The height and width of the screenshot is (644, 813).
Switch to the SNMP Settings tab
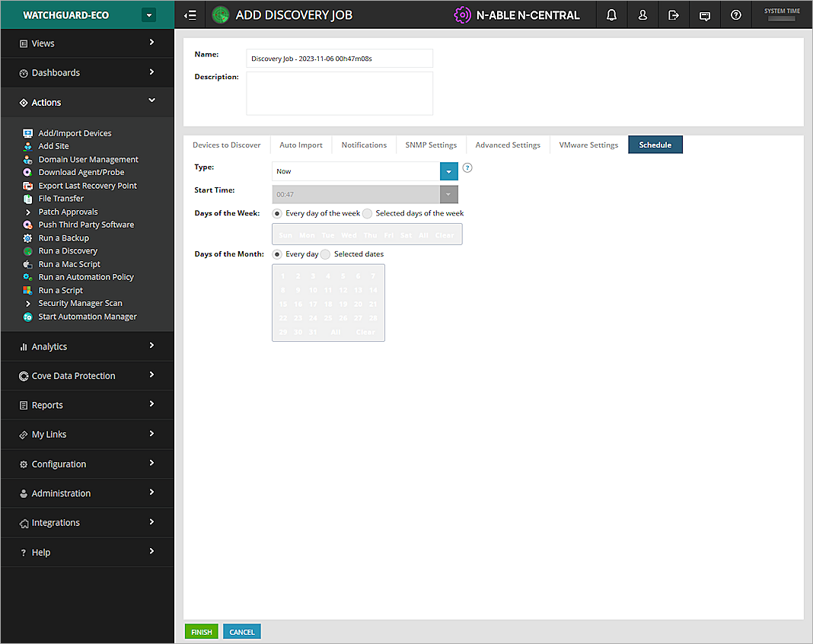431,145
